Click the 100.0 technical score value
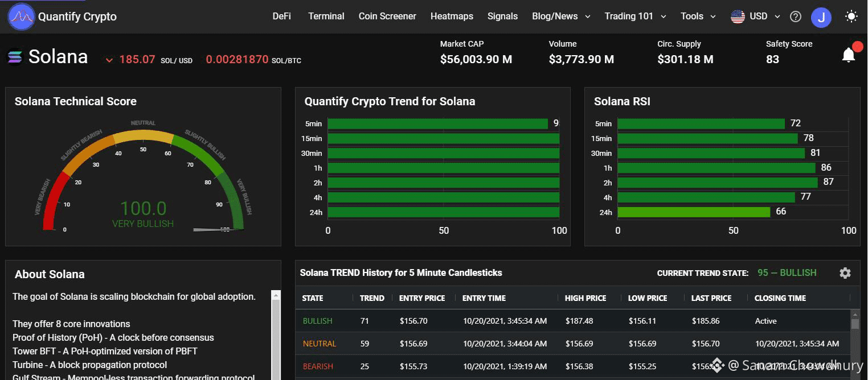This screenshot has height=380, width=868. tap(143, 208)
